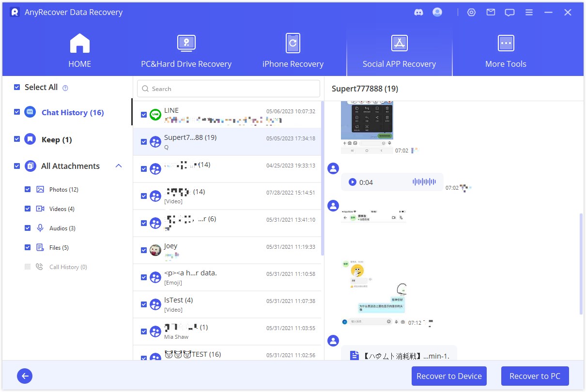The height and width of the screenshot is (392, 586).
Task: Click the Recover to PC button
Action: click(x=535, y=376)
